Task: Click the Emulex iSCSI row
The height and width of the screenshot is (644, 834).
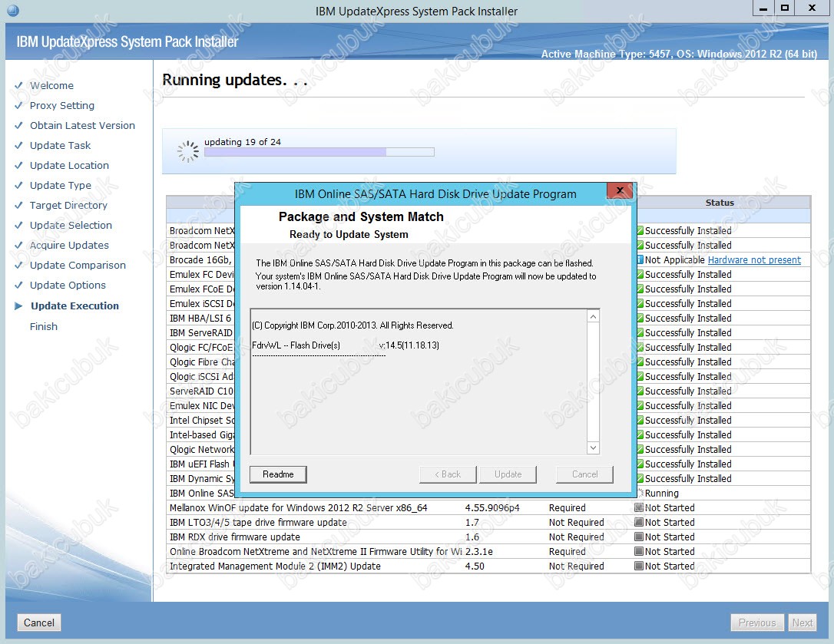Action: click(x=200, y=304)
